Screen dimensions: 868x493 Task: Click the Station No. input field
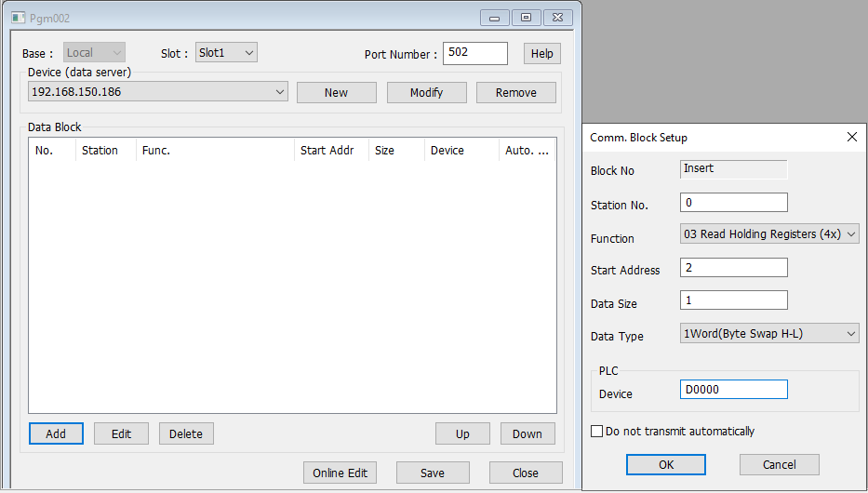[x=733, y=203]
